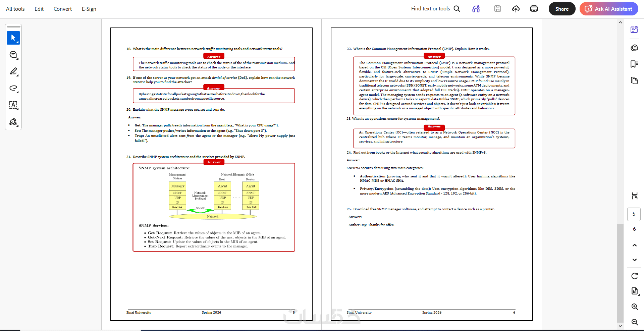The width and height of the screenshot is (644, 331).
Task: Print the document
Action: click(x=534, y=9)
